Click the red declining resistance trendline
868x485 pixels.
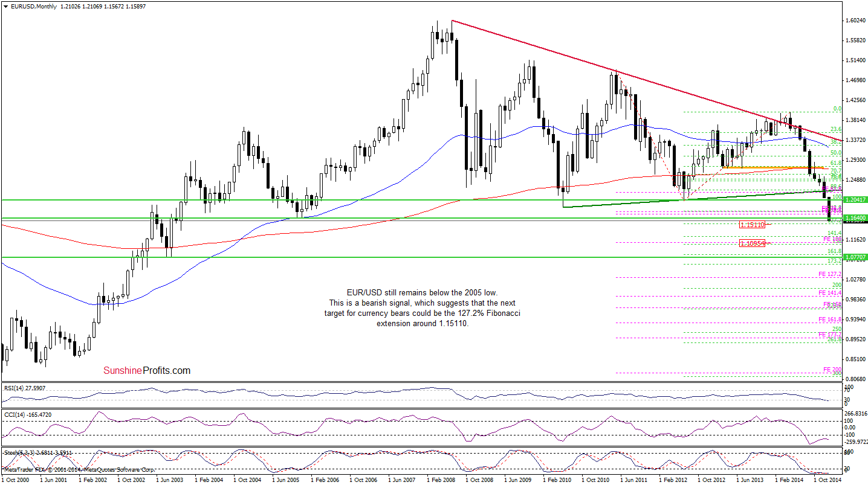pyautogui.click(x=647, y=82)
